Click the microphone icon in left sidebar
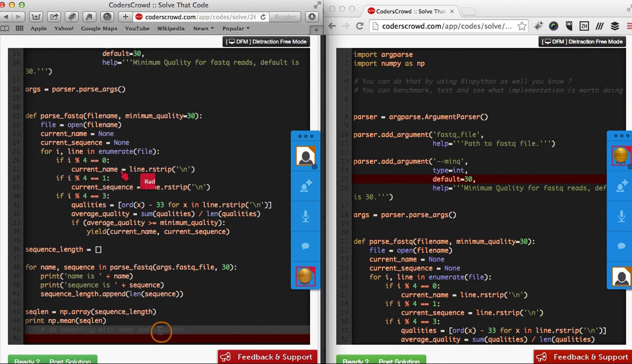The image size is (632, 364). [305, 216]
